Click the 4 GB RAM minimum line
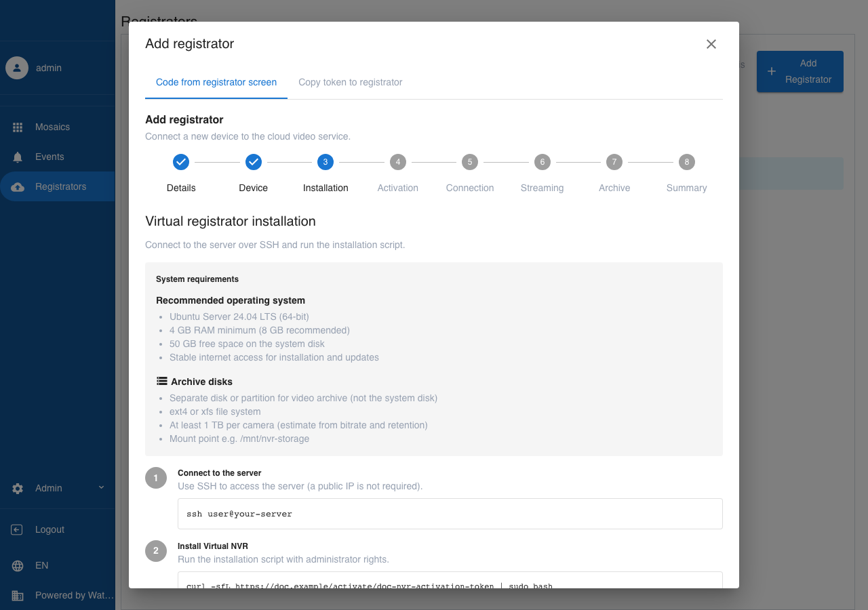The width and height of the screenshot is (868, 610). tap(260, 330)
